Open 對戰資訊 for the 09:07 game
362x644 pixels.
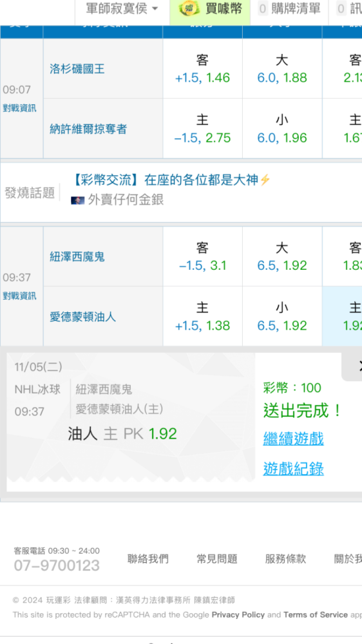(x=20, y=108)
